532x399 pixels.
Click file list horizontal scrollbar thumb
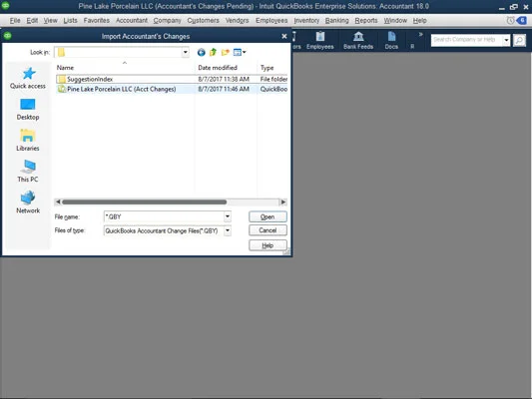(x=144, y=202)
